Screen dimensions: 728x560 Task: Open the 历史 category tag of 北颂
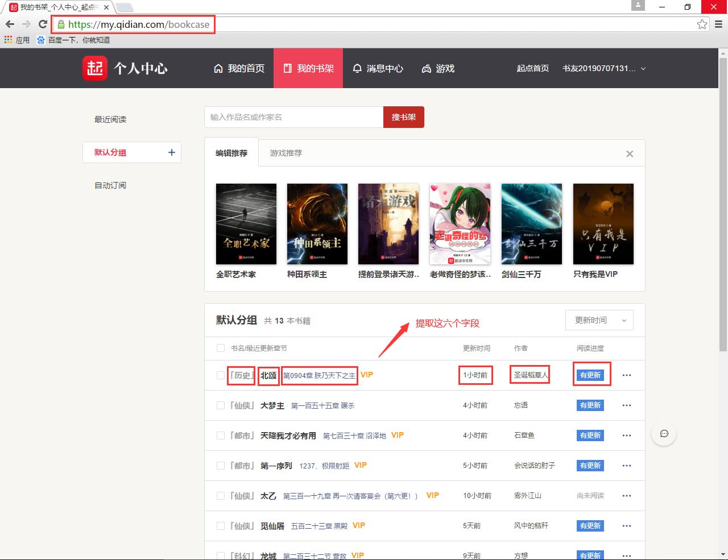click(241, 375)
